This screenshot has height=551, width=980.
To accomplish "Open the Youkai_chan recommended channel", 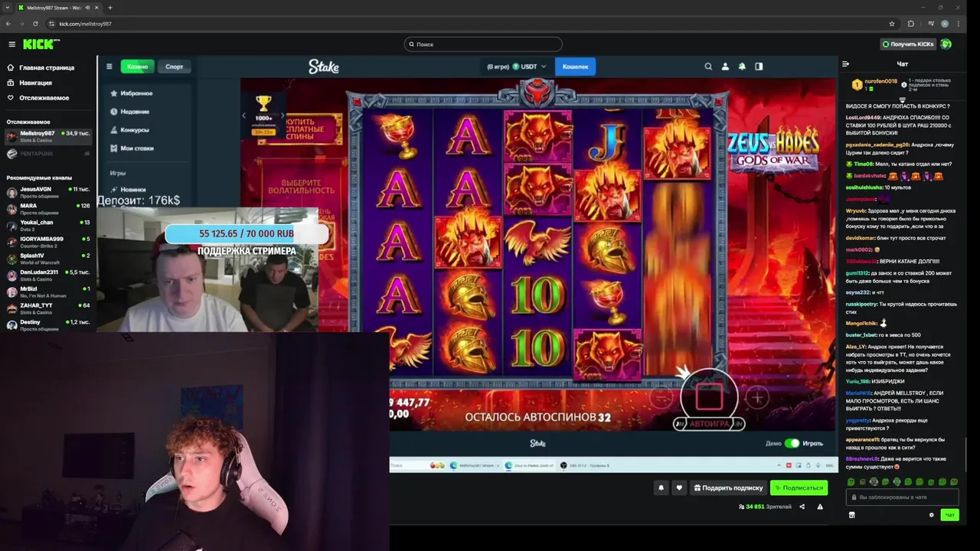I will point(48,225).
